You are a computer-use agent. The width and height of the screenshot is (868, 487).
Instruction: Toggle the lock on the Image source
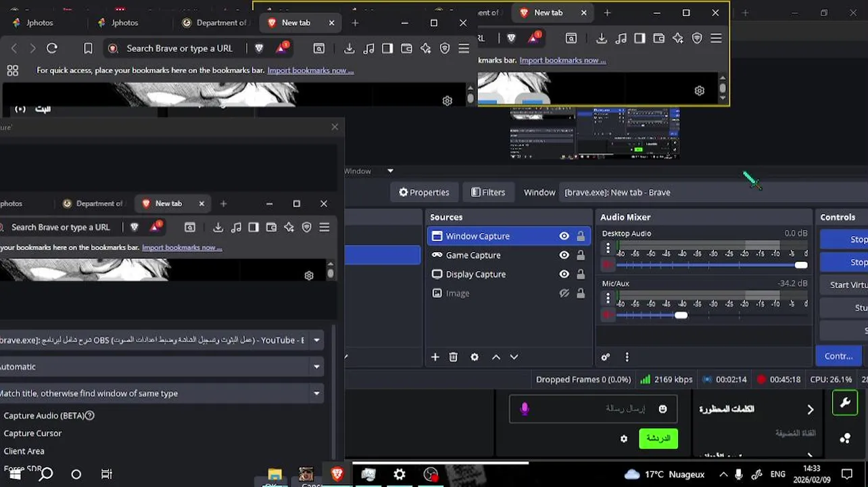tap(581, 293)
